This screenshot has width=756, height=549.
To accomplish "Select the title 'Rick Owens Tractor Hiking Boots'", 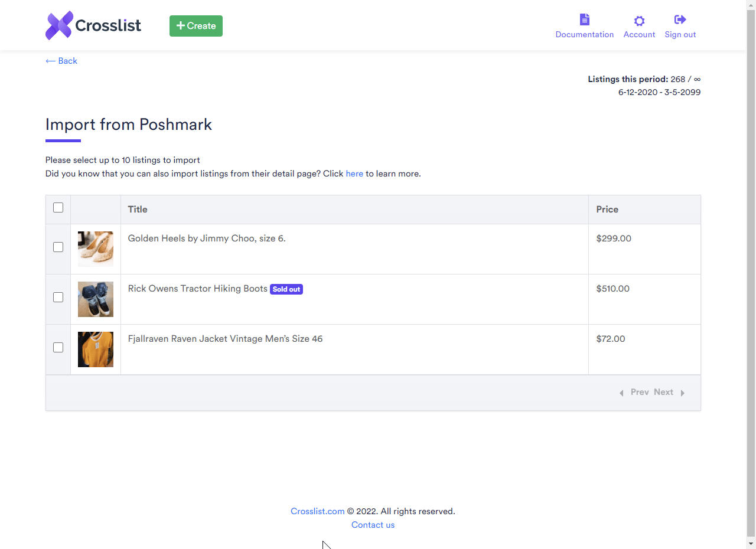I will [x=198, y=289].
